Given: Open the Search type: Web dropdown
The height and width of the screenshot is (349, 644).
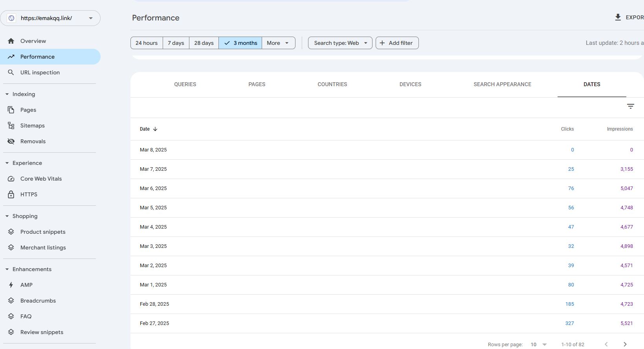Looking at the screenshot, I should [x=340, y=43].
